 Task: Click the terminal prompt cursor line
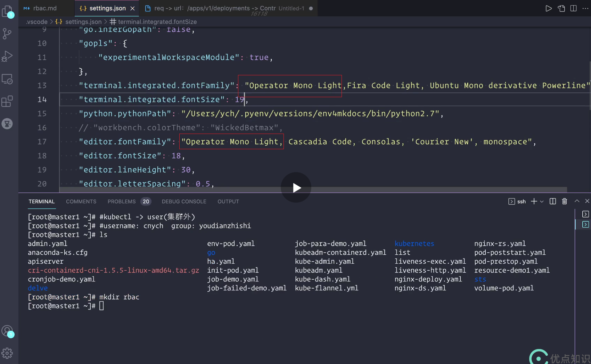66,306
